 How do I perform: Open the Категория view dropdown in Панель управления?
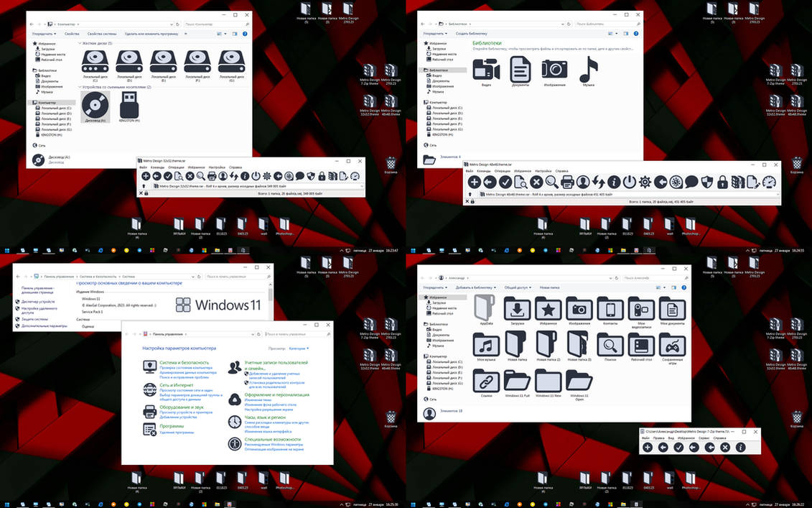click(299, 348)
